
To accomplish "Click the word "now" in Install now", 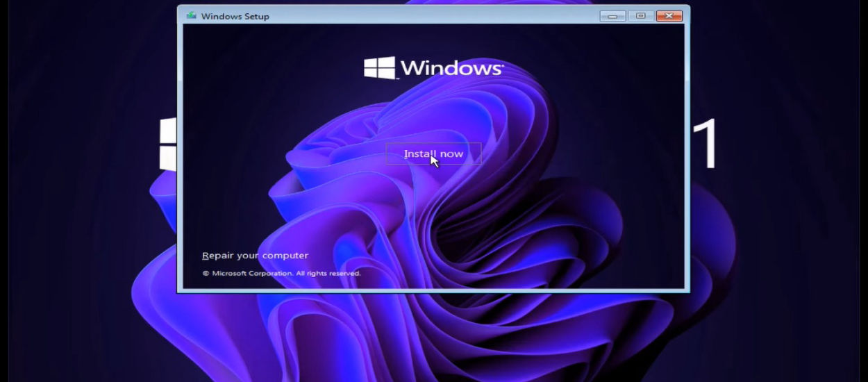I will pos(451,154).
